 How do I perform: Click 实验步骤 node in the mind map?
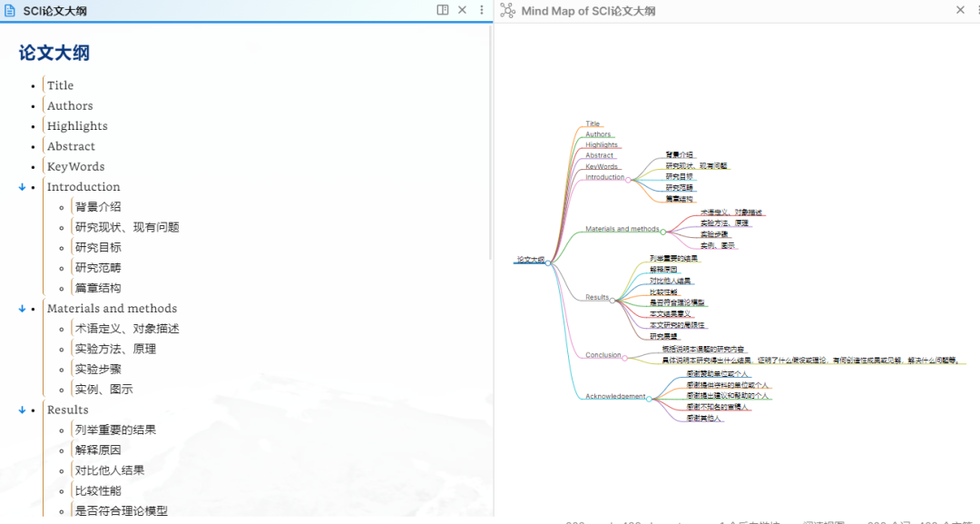(x=714, y=234)
